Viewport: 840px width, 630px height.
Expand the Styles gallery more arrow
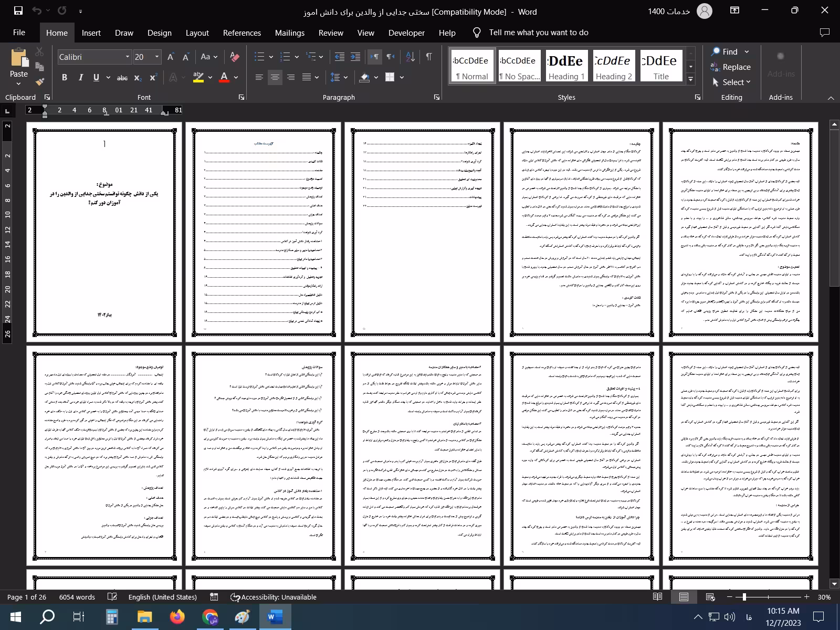pos(691,79)
